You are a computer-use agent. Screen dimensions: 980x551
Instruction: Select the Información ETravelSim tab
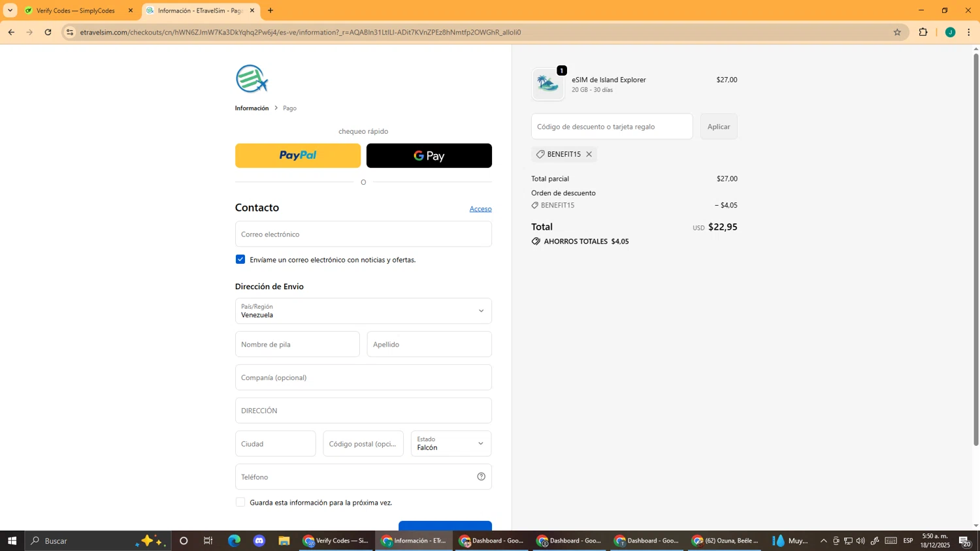pos(201,10)
